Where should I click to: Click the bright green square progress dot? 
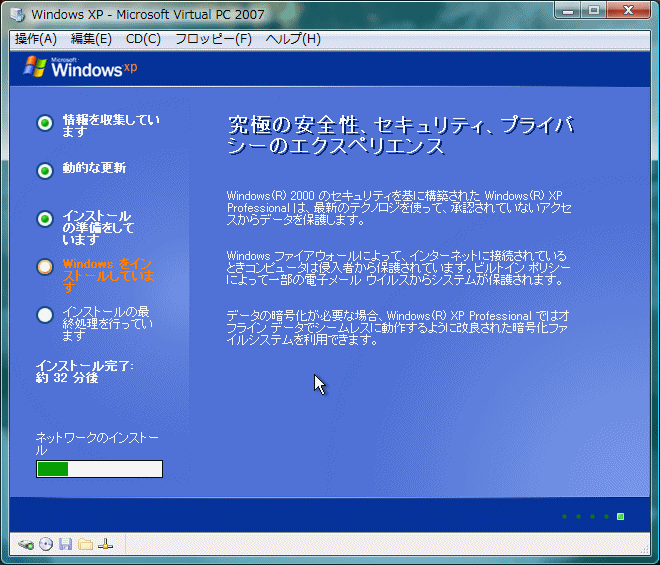pyautogui.click(x=620, y=517)
